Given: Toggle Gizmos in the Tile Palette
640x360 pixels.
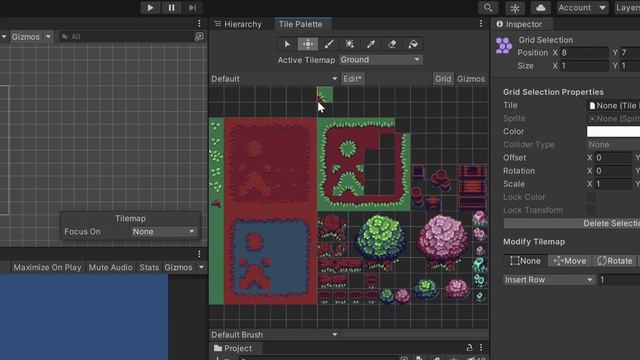Looking at the screenshot, I should coord(471,79).
